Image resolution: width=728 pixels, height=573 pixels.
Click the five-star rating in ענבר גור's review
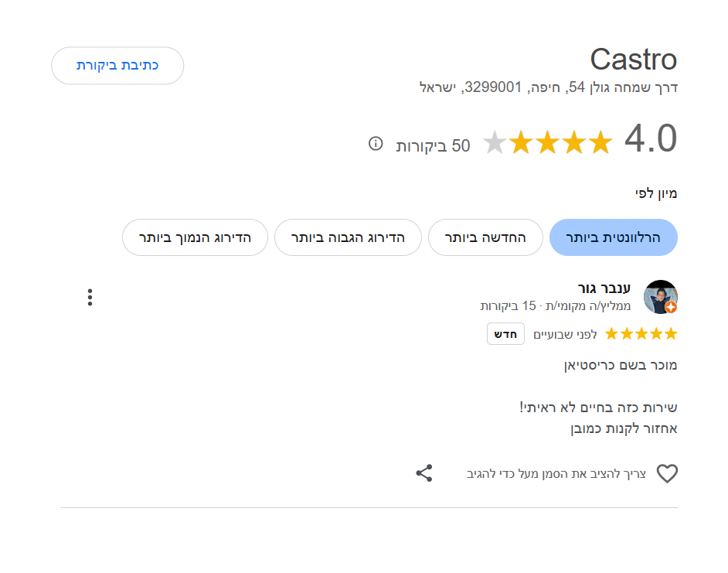click(641, 333)
